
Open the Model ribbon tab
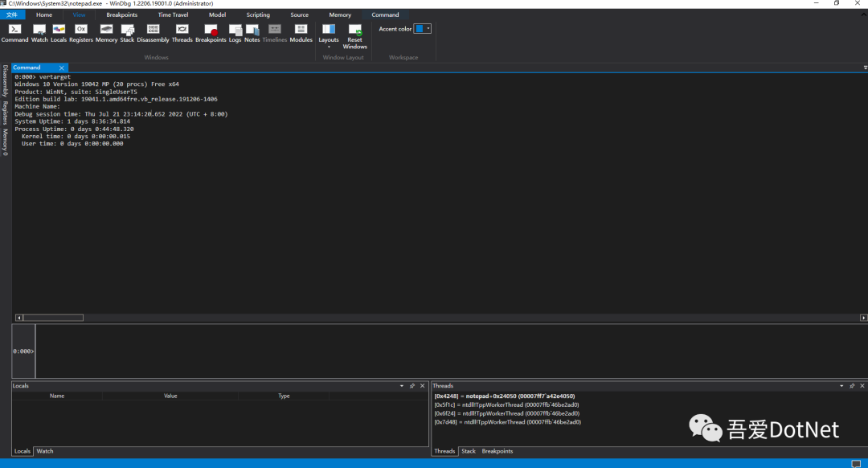click(x=217, y=15)
